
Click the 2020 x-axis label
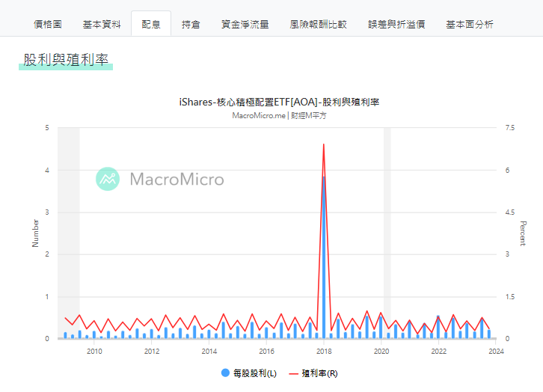click(381, 352)
